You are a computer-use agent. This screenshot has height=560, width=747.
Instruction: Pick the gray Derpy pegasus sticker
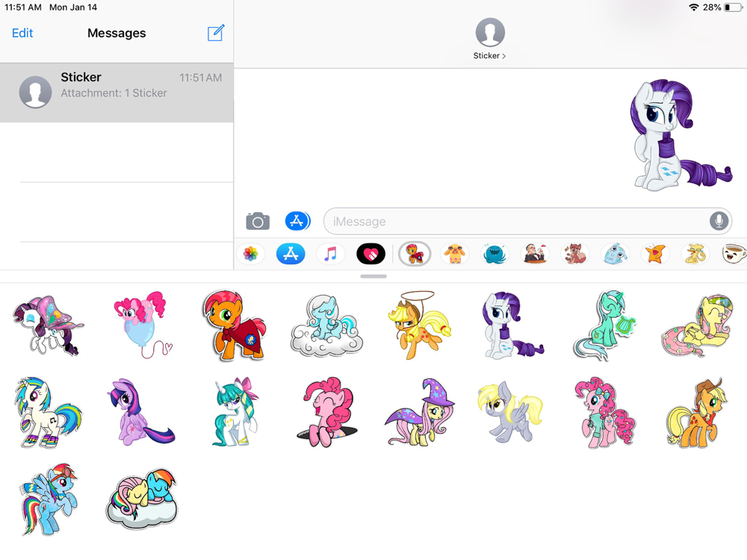[510, 412]
